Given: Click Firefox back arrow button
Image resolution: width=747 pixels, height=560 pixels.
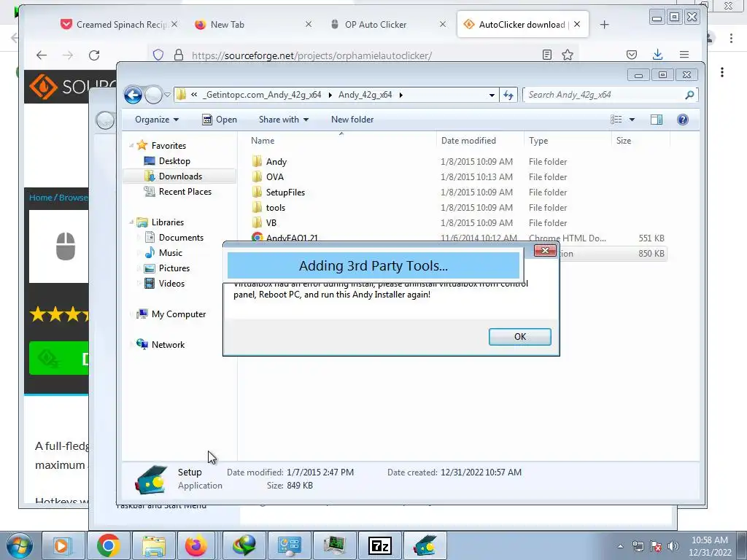Looking at the screenshot, I should pos(42,55).
